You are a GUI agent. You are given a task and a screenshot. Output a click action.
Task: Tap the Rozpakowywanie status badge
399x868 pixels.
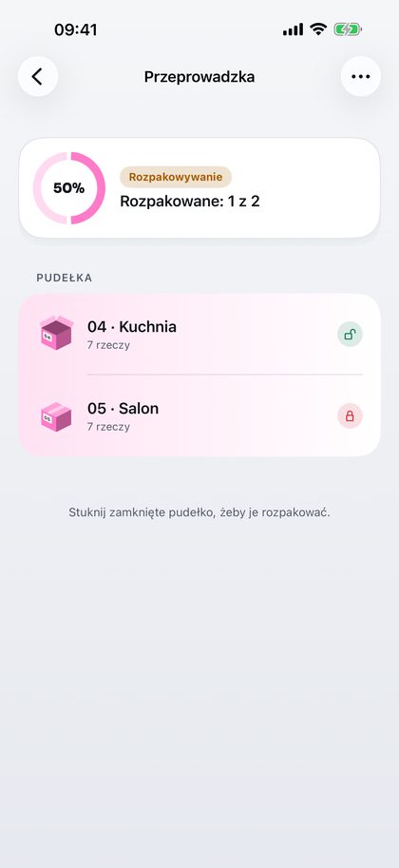click(176, 177)
